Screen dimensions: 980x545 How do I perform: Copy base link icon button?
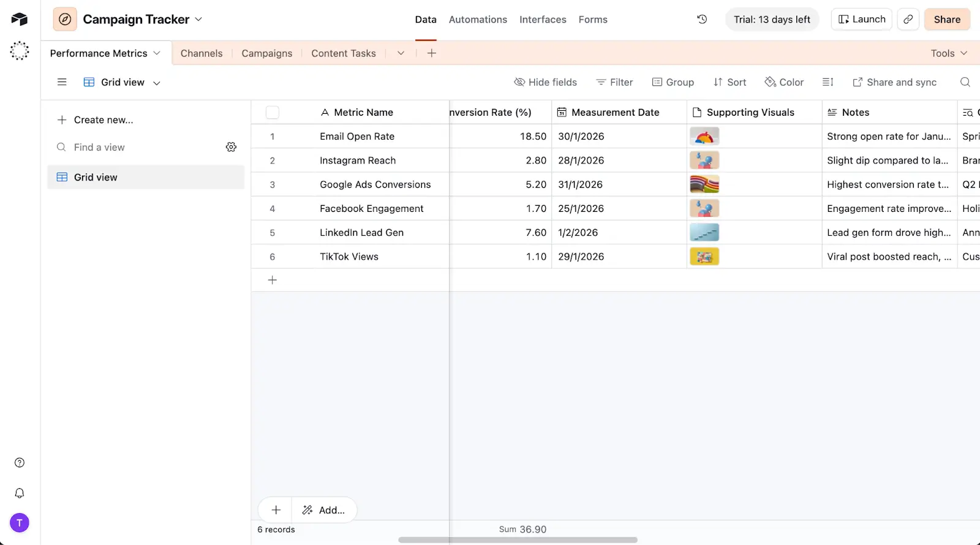[x=908, y=20]
